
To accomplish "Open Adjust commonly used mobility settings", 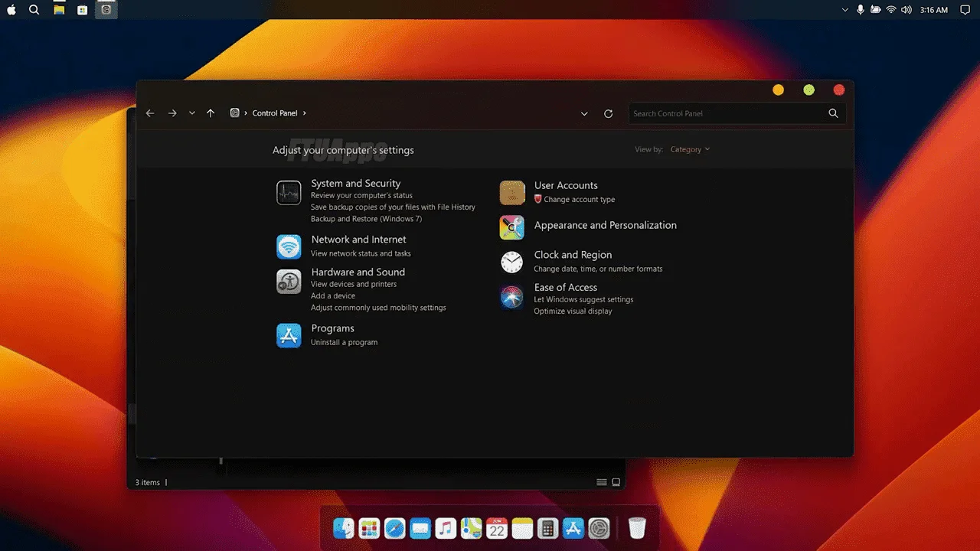I will tap(378, 308).
